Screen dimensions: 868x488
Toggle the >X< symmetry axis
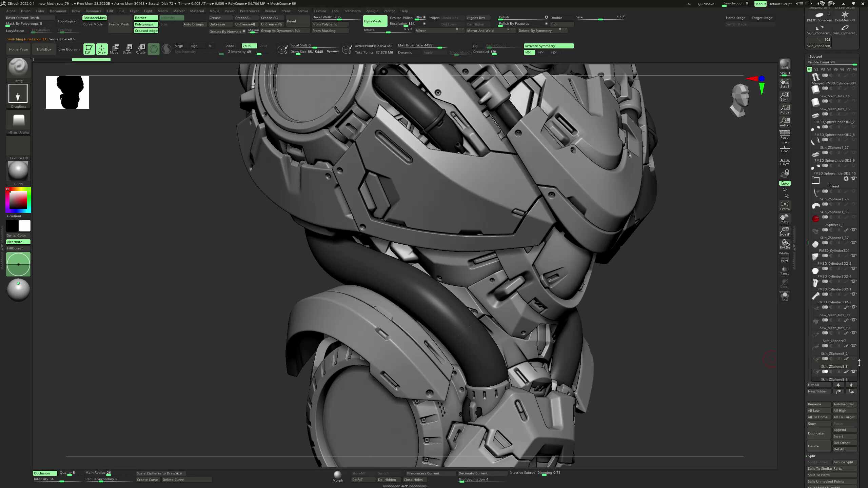pyautogui.click(x=529, y=53)
